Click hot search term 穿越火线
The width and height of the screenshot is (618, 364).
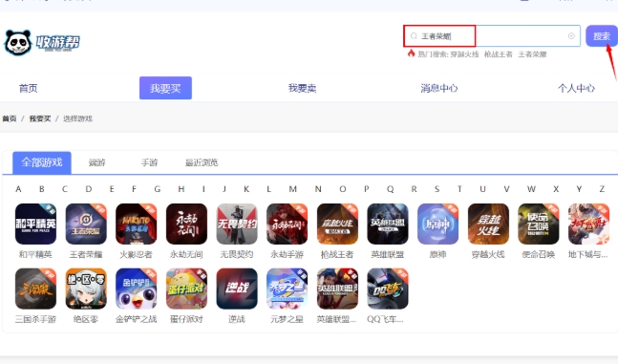pos(464,54)
